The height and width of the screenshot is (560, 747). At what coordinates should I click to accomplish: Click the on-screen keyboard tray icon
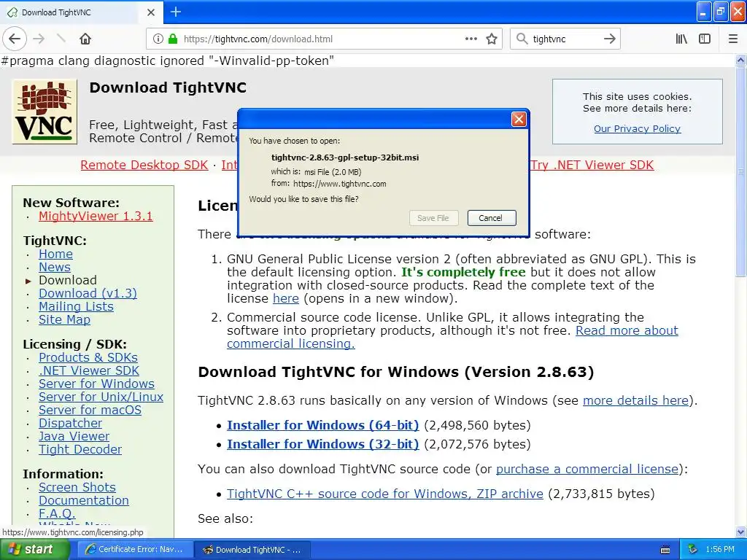click(665, 550)
